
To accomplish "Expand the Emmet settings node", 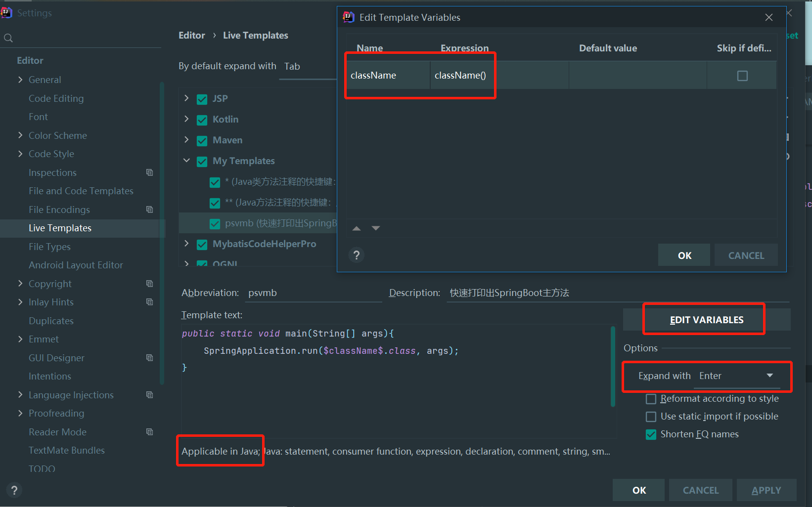I will pos(20,339).
